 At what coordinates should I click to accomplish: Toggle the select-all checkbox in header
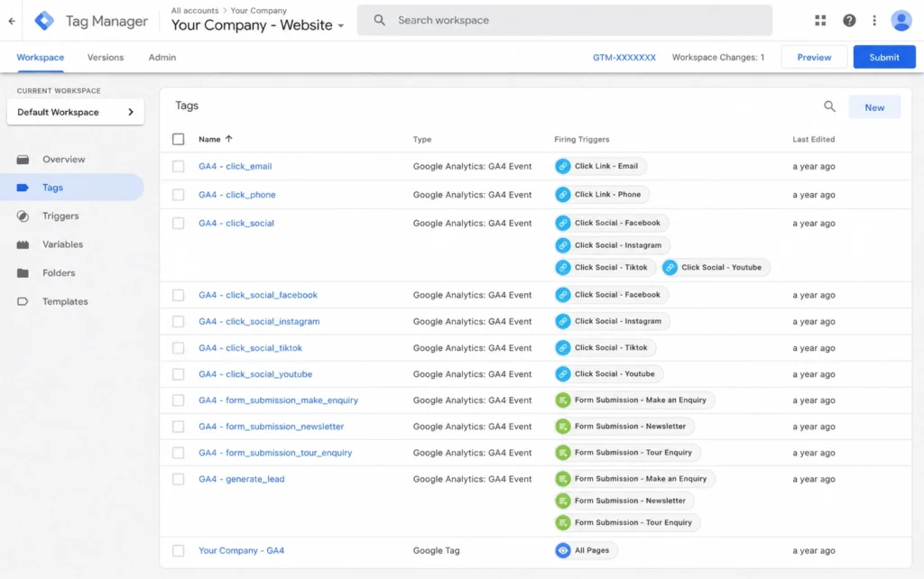[x=178, y=139]
